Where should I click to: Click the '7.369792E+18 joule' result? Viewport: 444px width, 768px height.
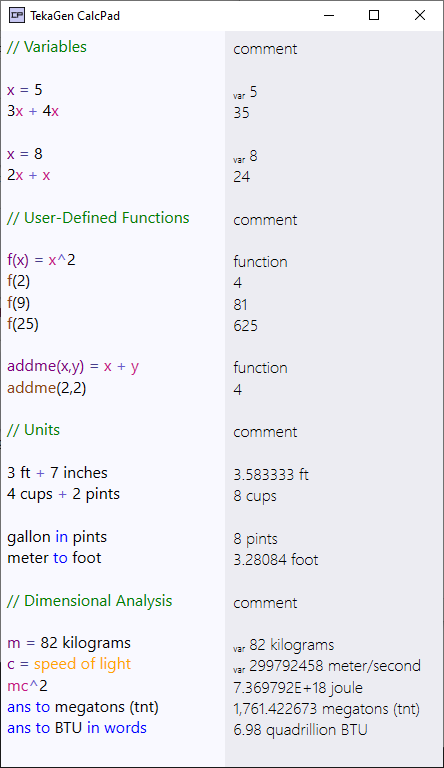click(298, 688)
